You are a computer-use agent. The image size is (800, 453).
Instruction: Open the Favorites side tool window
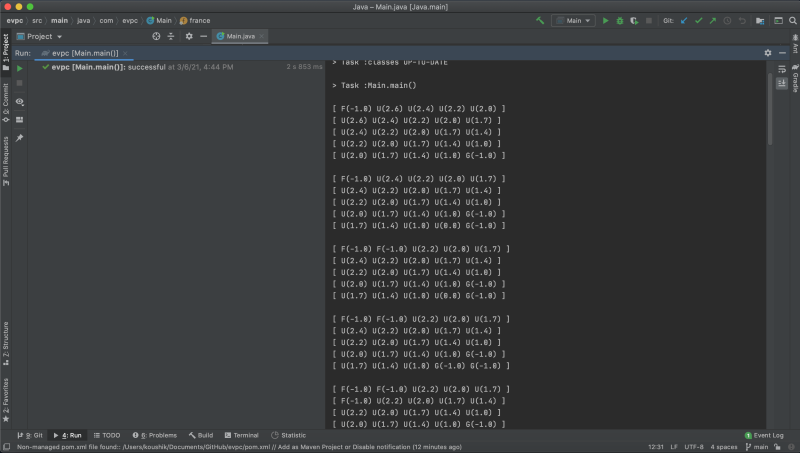[6, 400]
